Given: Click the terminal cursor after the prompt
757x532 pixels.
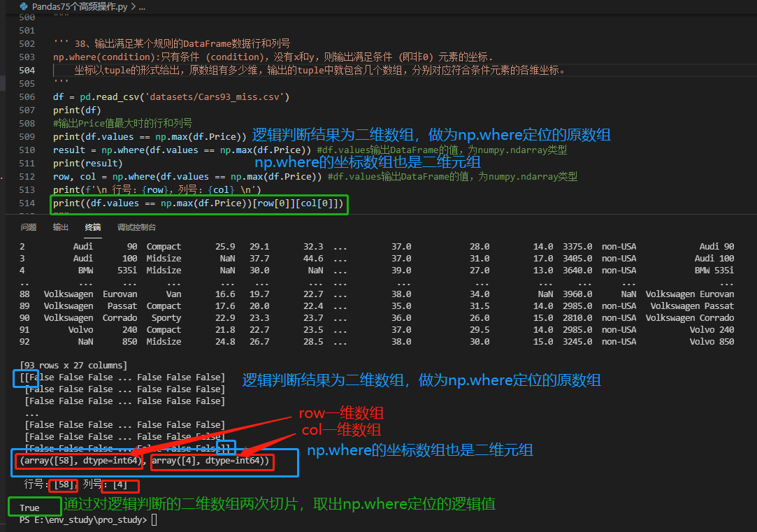Looking at the screenshot, I should point(154,520).
